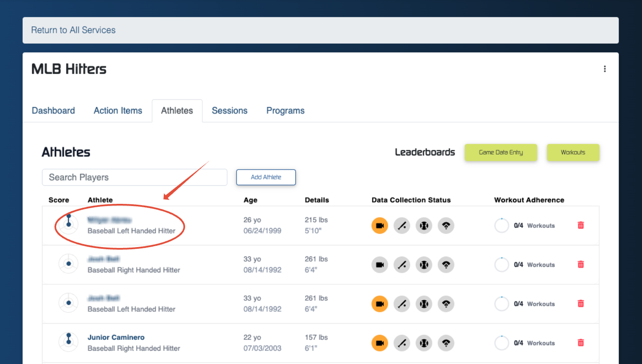The height and width of the screenshot is (364, 642).
Task: Click the orange camera icon in Junior Caminero's row
Action: pos(380,343)
